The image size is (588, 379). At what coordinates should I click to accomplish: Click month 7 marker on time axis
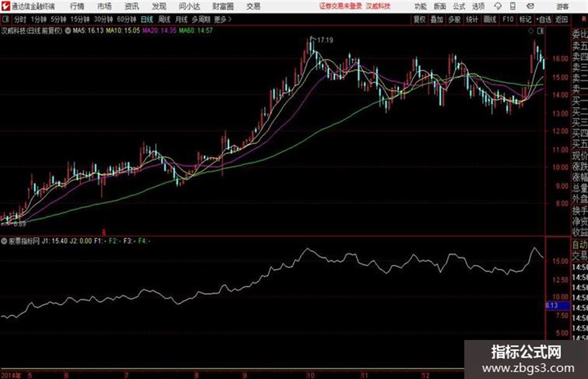127,375
